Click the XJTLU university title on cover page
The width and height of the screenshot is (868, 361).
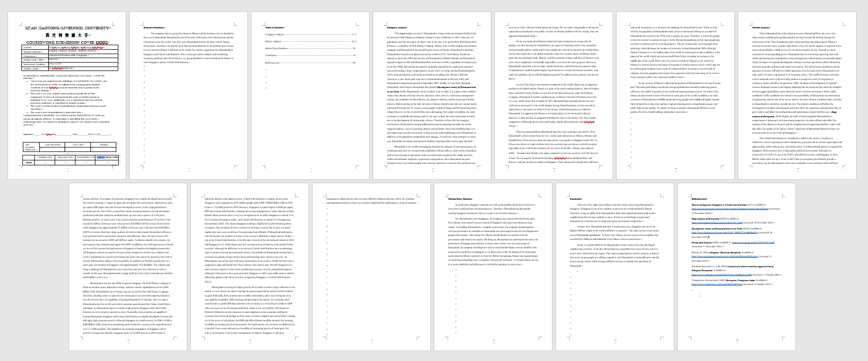point(67,28)
